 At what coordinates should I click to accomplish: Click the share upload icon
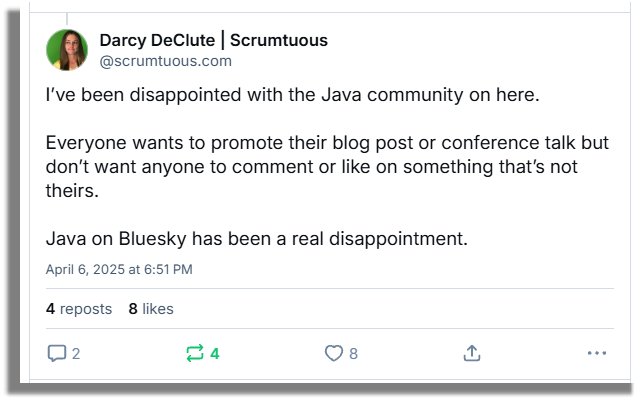[472, 353]
